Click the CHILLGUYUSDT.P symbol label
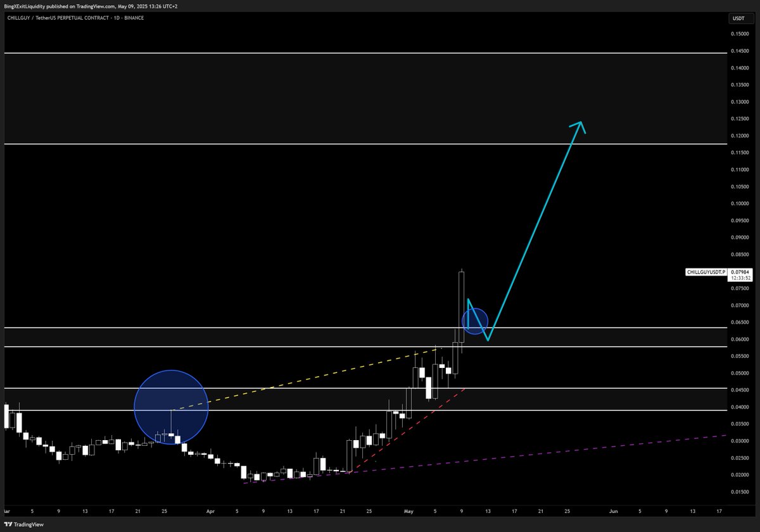This screenshot has height=532, width=760. tap(706, 272)
